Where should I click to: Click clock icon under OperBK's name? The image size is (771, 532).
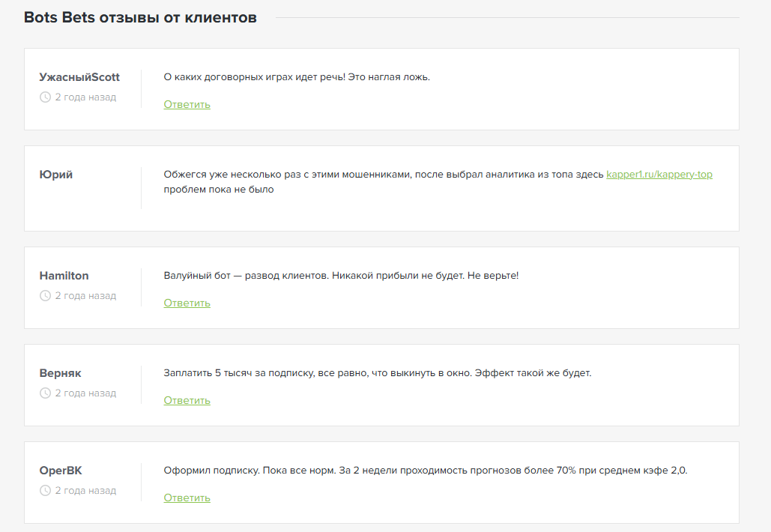click(45, 491)
